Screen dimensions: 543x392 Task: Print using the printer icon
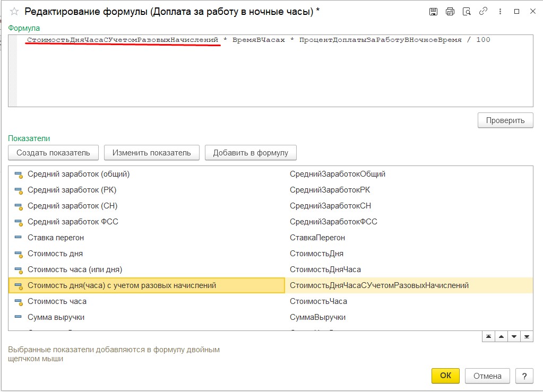[450, 11]
